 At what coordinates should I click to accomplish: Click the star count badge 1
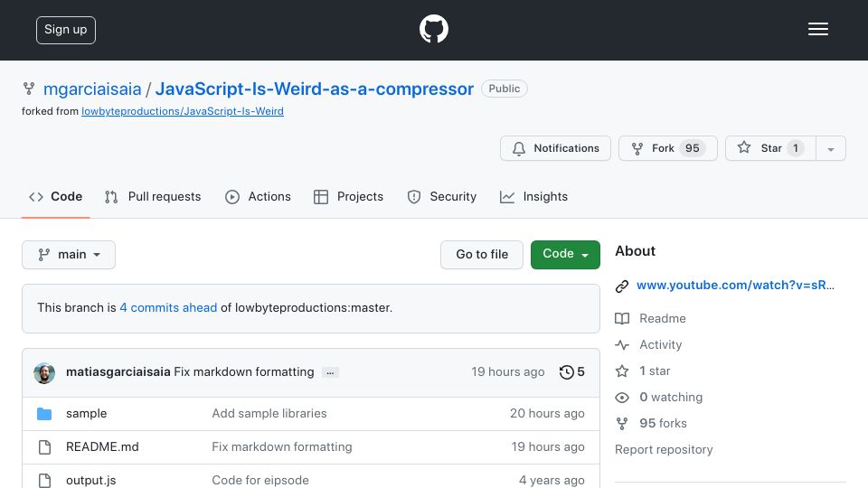click(796, 148)
